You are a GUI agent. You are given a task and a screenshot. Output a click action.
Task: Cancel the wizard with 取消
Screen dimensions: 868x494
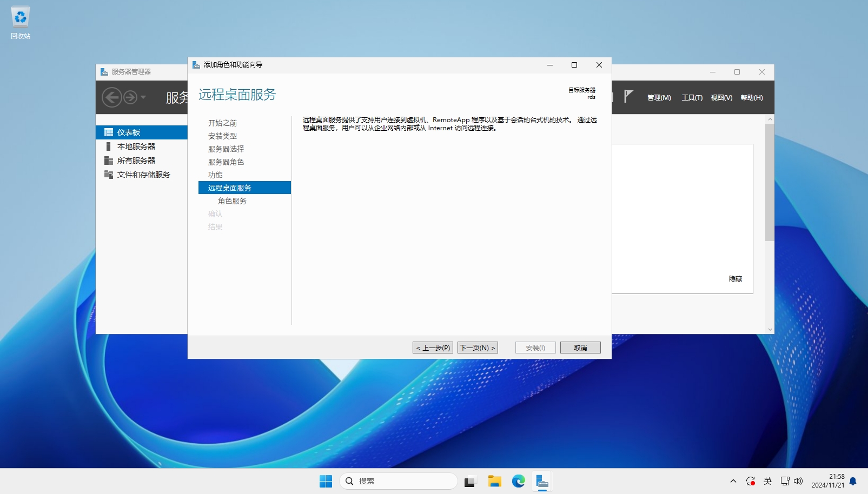[x=580, y=348]
